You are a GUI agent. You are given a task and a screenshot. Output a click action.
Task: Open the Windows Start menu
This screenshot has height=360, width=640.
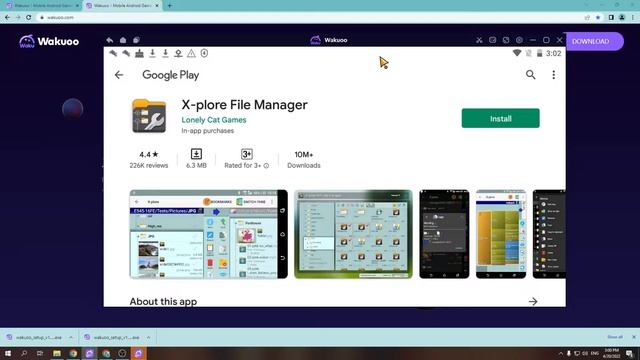pyautogui.click(x=8, y=353)
